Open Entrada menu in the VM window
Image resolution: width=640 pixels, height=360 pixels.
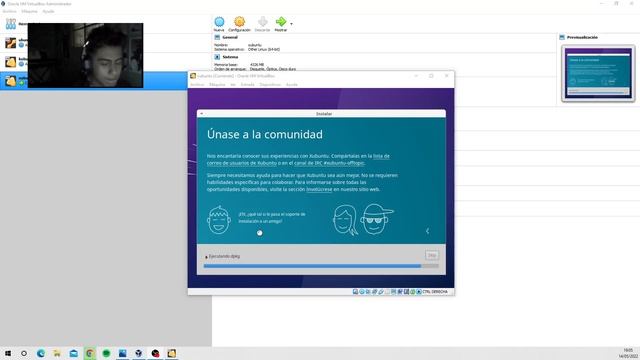[x=247, y=84]
